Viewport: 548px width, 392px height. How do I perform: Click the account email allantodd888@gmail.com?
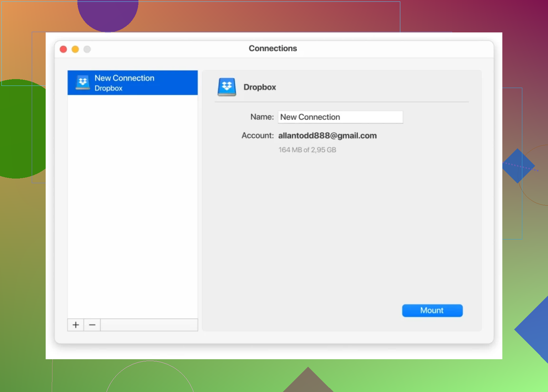[x=328, y=135]
